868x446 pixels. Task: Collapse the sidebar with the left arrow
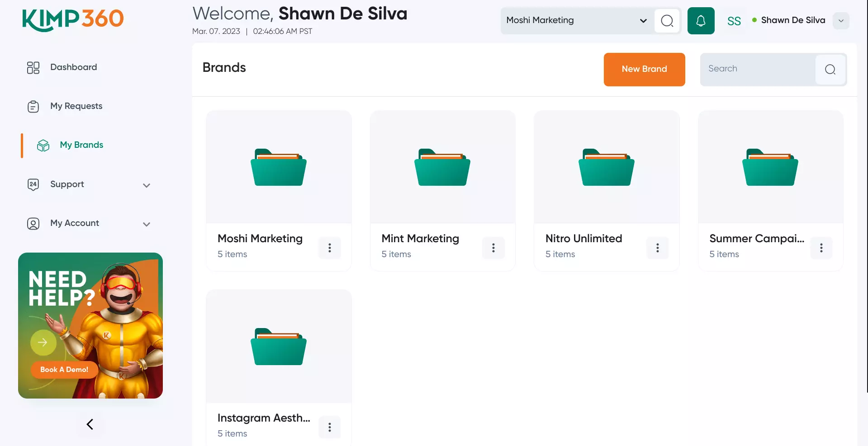pos(90,424)
